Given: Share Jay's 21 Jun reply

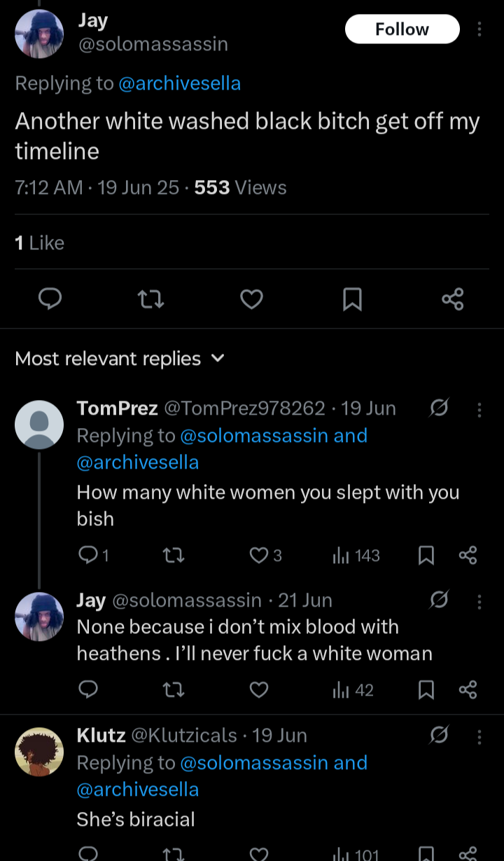Looking at the screenshot, I should point(468,690).
